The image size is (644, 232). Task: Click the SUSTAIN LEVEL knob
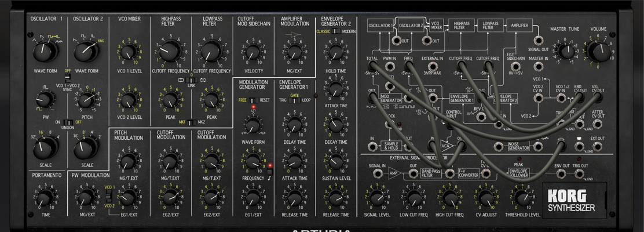336,161
